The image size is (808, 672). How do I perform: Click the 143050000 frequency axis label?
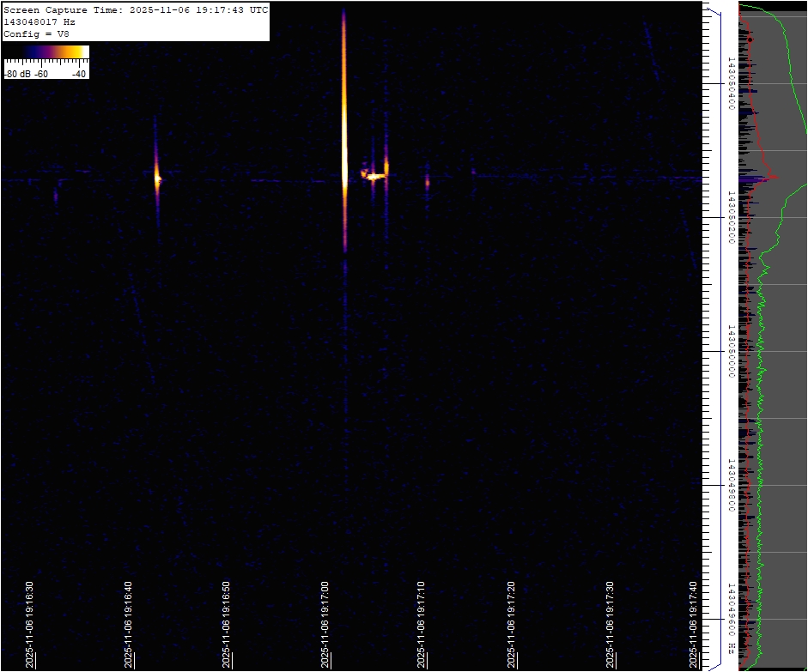731,351
